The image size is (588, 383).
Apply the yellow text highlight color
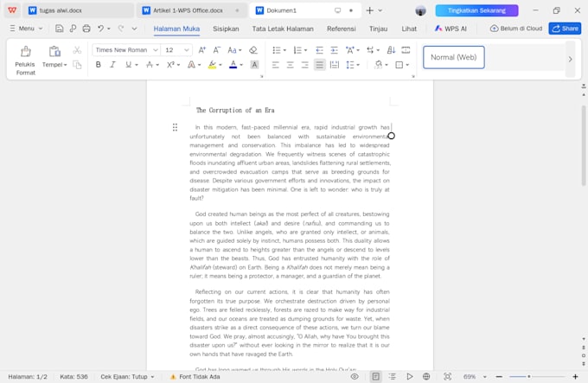tap(212, 65)
